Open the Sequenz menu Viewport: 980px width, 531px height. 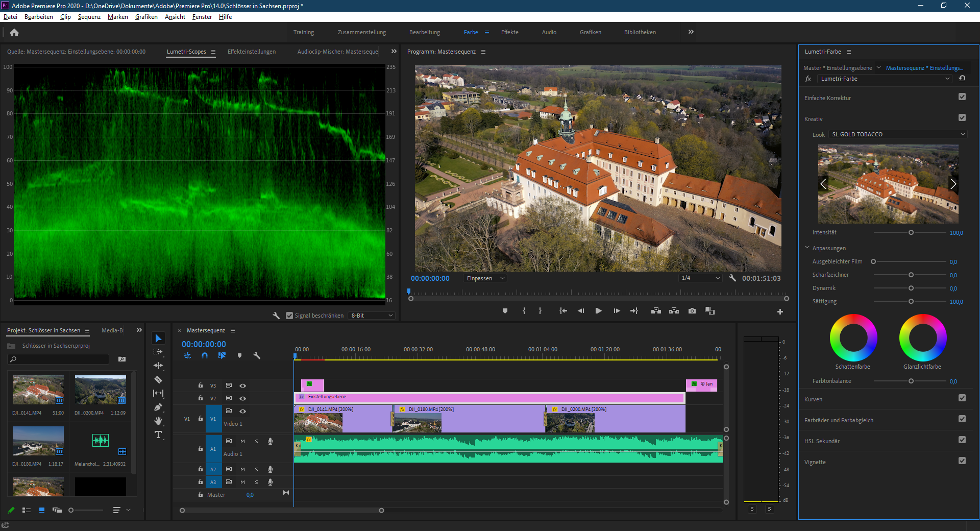[x=89, y=17]
